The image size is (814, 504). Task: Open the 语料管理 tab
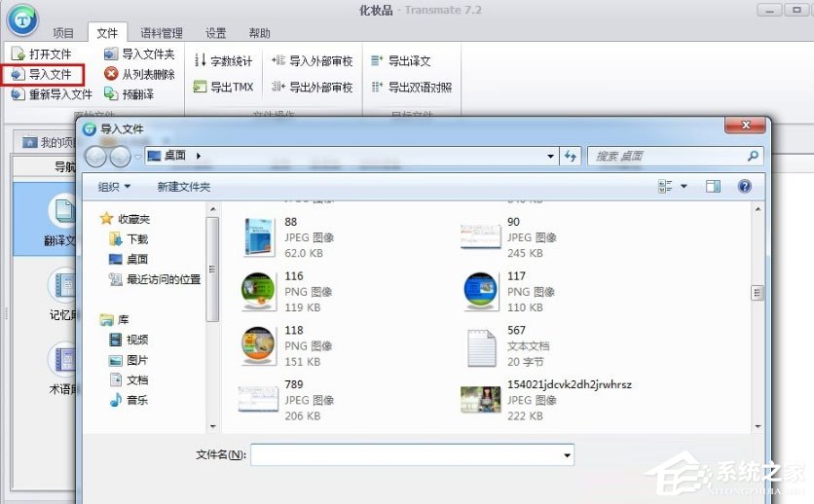tap(162, 33)
